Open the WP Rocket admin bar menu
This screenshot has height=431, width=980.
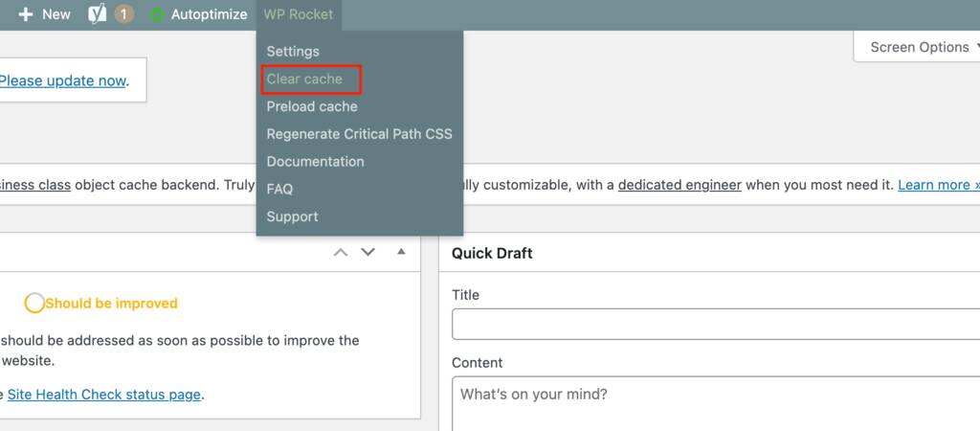(299, 14)
